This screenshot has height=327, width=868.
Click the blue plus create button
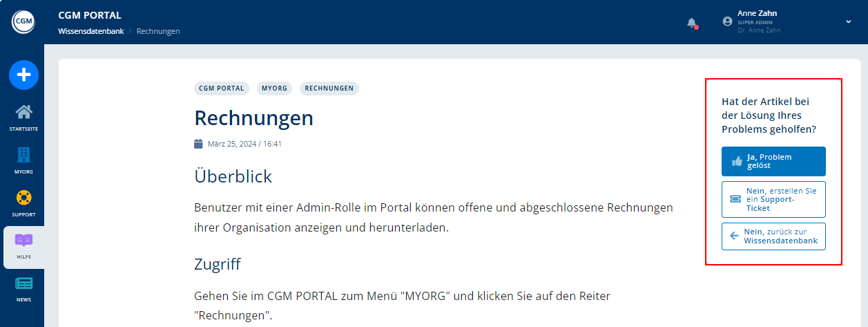(x=23, y=75)
